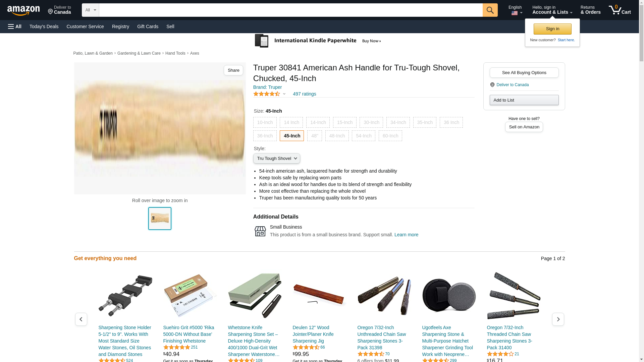Open the English language selector

tap(515, 10)
